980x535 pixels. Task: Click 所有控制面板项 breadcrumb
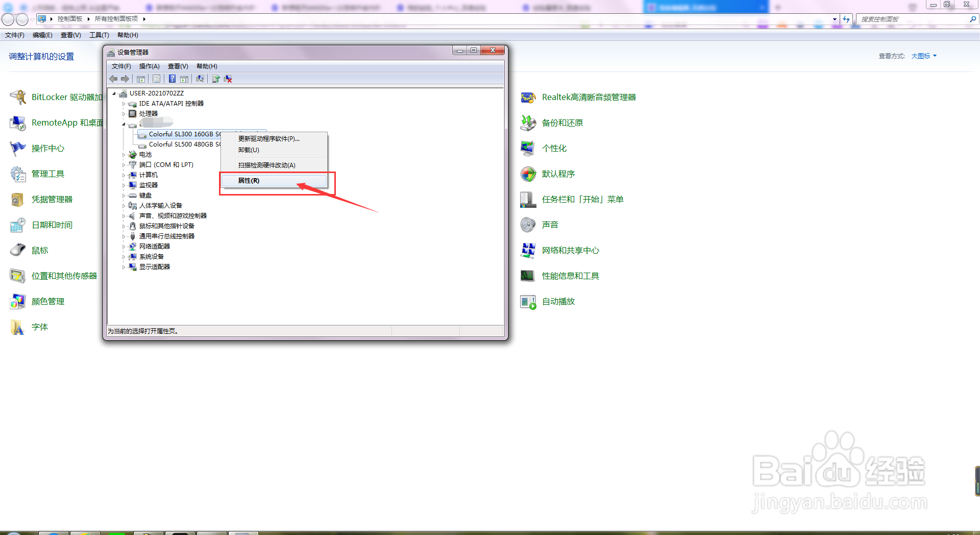tap(116, 19)
